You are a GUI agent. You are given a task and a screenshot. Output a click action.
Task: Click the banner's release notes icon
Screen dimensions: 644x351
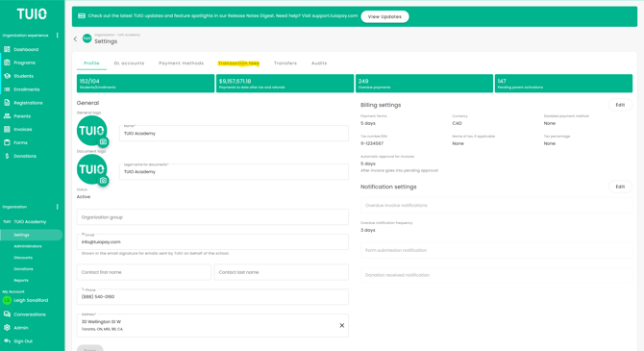tap(82, 16)
